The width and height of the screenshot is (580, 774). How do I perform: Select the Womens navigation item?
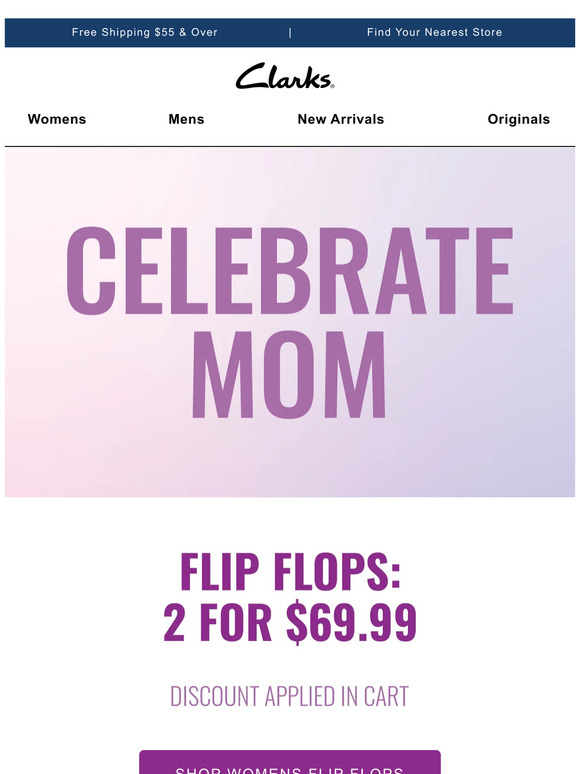57,119
